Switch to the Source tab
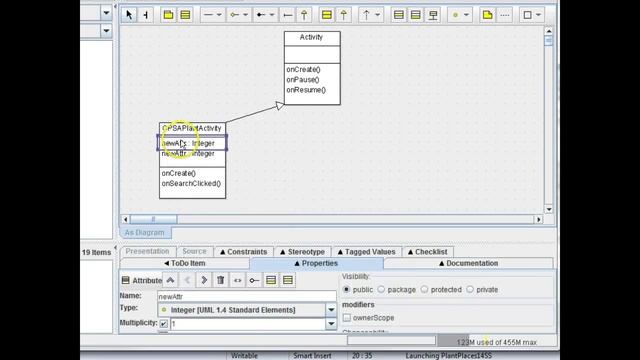Viewport: 640px width, 360px height. tap(194, 251)
